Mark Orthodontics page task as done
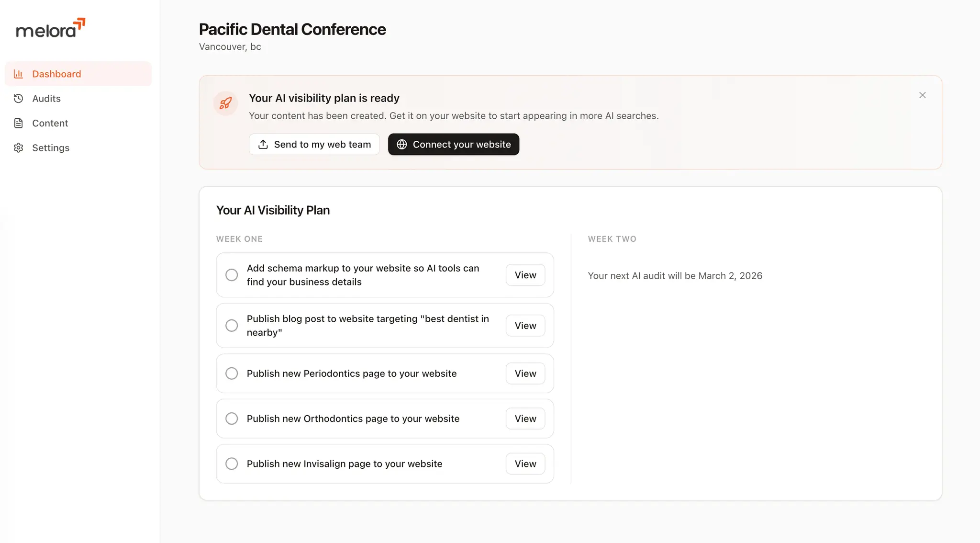The height and width of the screenshot is (543, 980). tap(232, 419)
